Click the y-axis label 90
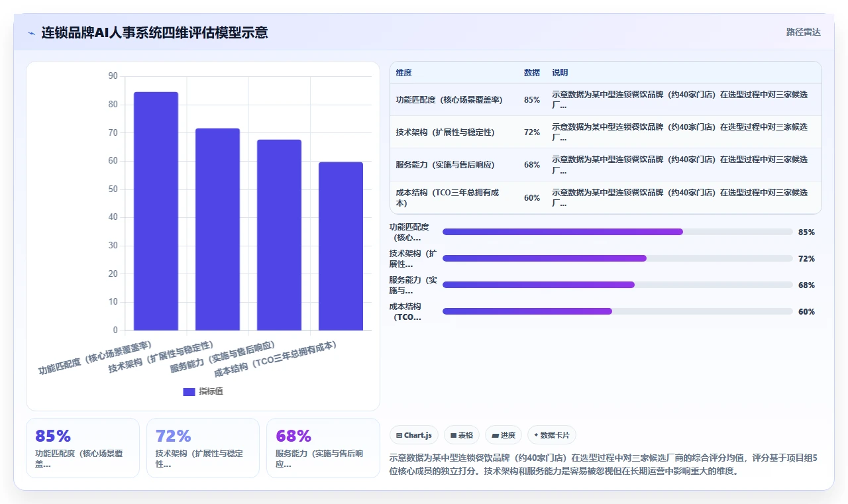Image resolution: width=848 pixels, height=504 pixels. (x=112, y=76)
